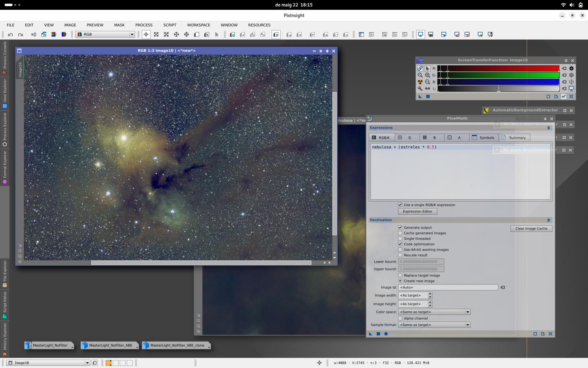Toggle the 24-bit STF LUT toolbar icon
Image resolution: width=588 pixels, height=368 pixels.
431,34
